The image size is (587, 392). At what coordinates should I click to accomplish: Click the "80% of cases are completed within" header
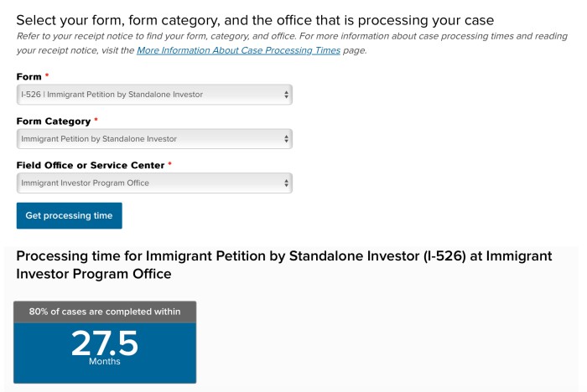105,312
